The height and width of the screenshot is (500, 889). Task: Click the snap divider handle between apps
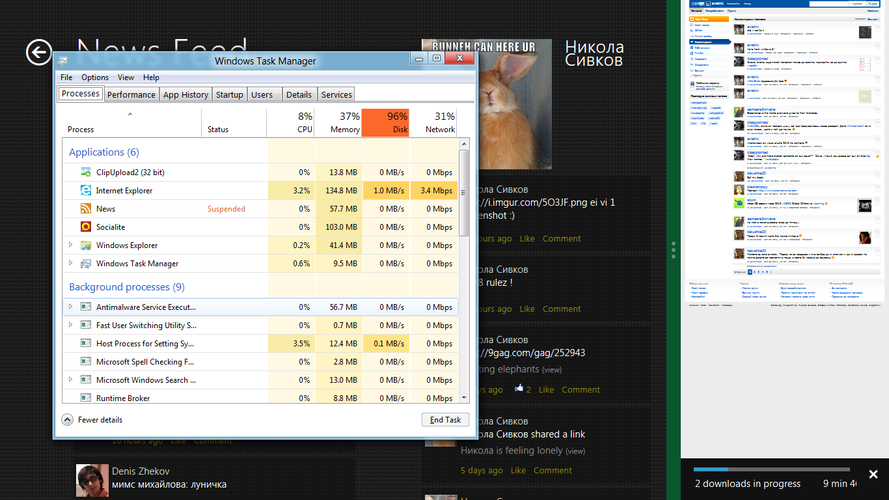674,250
